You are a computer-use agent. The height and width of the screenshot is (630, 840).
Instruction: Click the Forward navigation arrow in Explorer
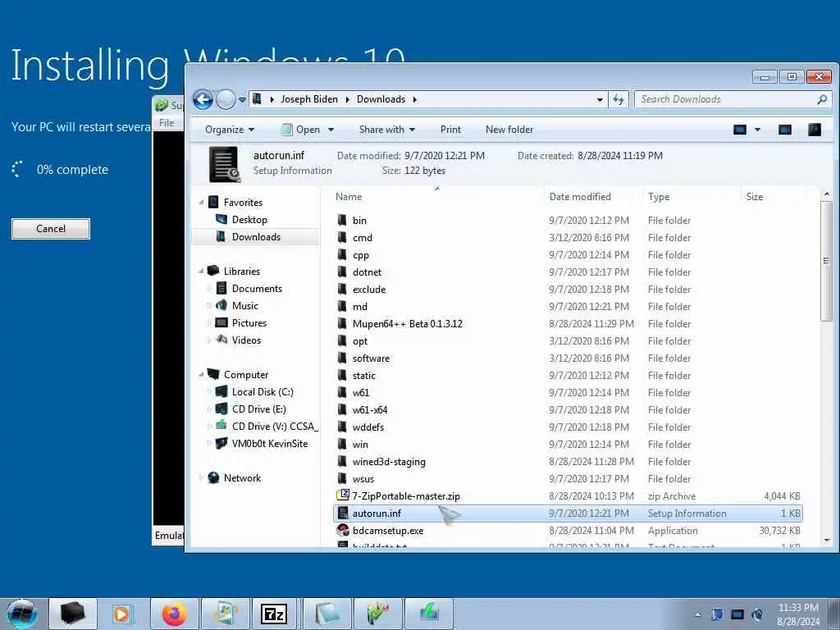226,99
